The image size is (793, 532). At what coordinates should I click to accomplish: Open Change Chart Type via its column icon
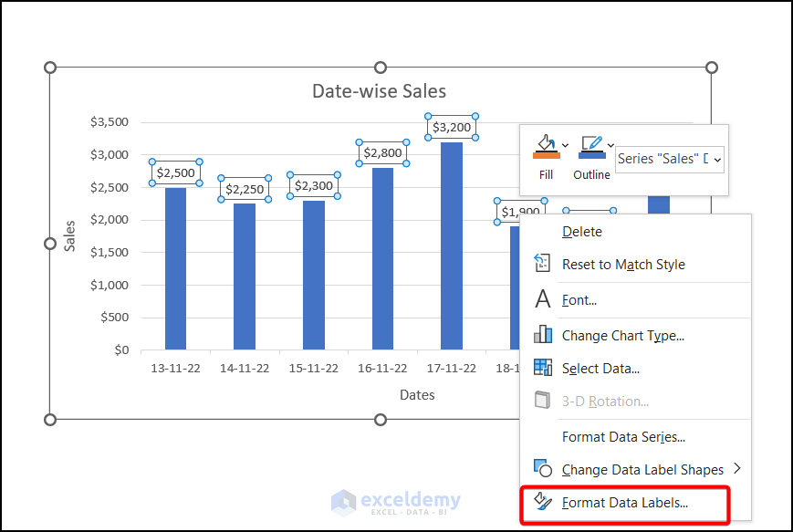[543, 335]
